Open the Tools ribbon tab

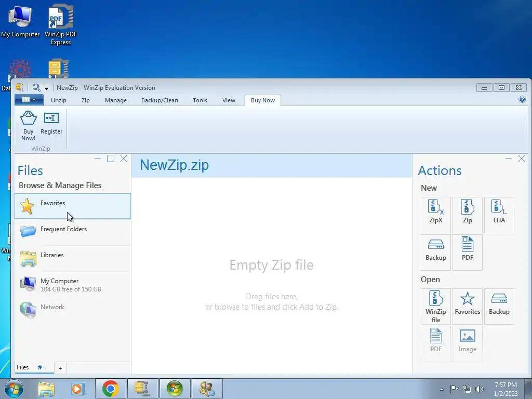(200, 100)
